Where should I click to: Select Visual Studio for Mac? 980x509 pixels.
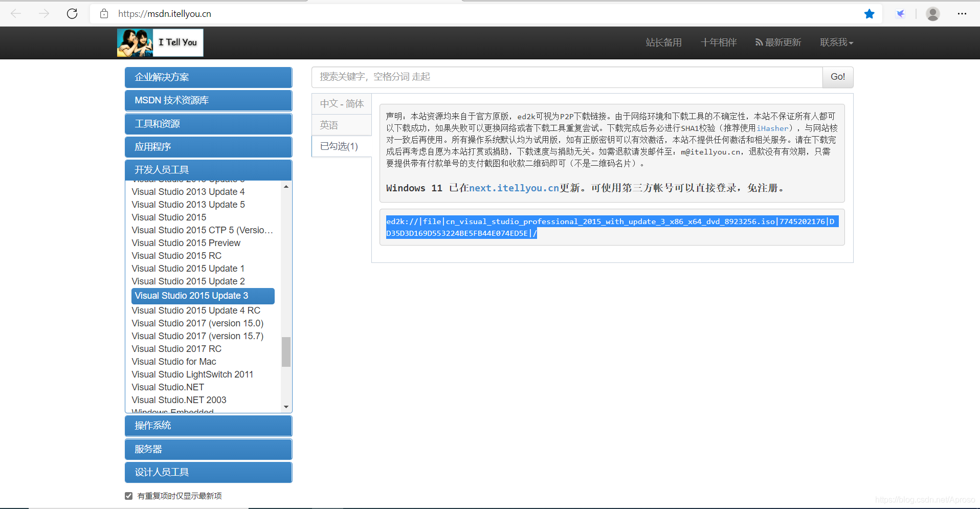click(174, 362)
